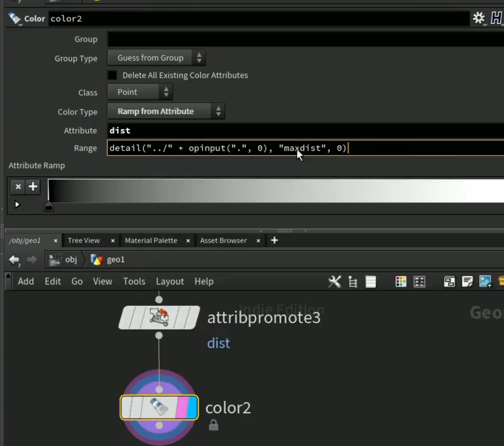Toggle grid layout dots icon
504x446 pixels.
(419, 282)
